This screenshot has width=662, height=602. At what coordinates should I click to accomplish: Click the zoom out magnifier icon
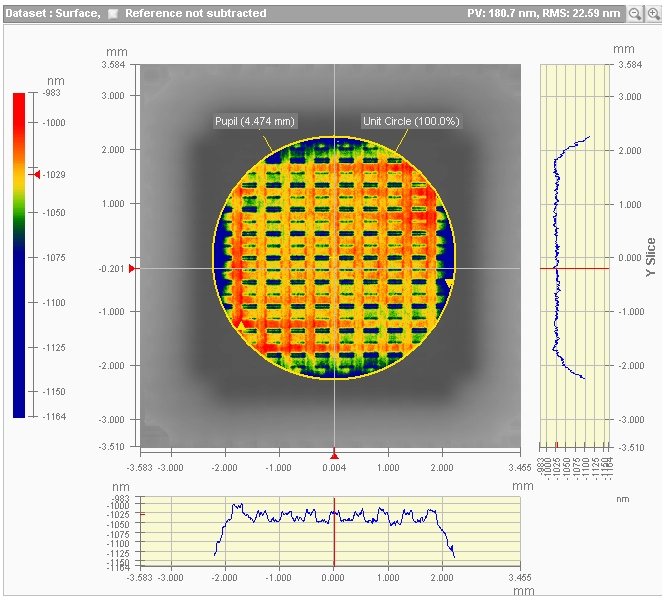point(635,14)
